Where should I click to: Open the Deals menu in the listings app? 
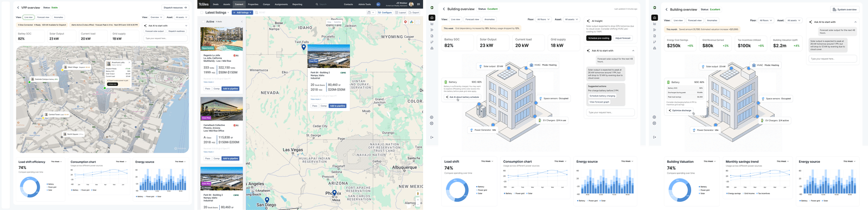click(x=215, y=4)
